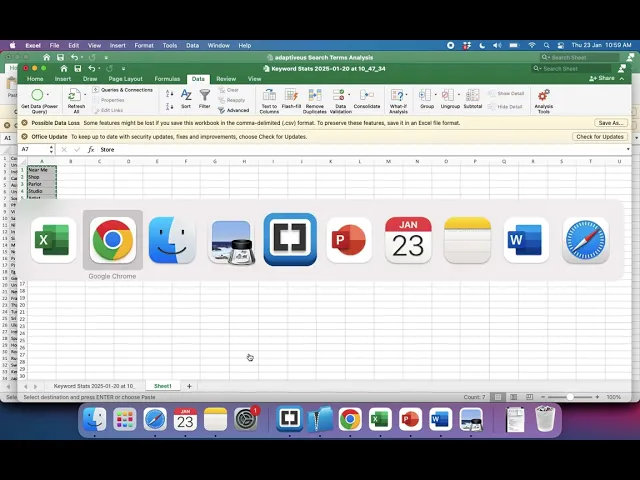Switch to Word in app switcher
The width and height of the screenshot is (640, 480).
[526, 240]
